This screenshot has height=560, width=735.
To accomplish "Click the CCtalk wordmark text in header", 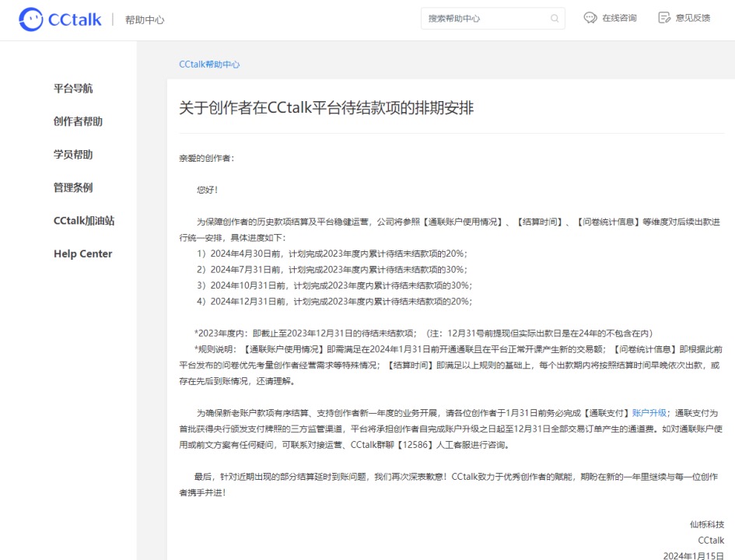I will click(x=75, y=19).
